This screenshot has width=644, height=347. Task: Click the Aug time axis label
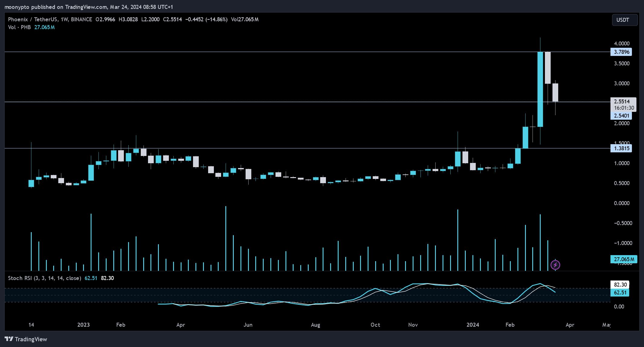(315, 325)
